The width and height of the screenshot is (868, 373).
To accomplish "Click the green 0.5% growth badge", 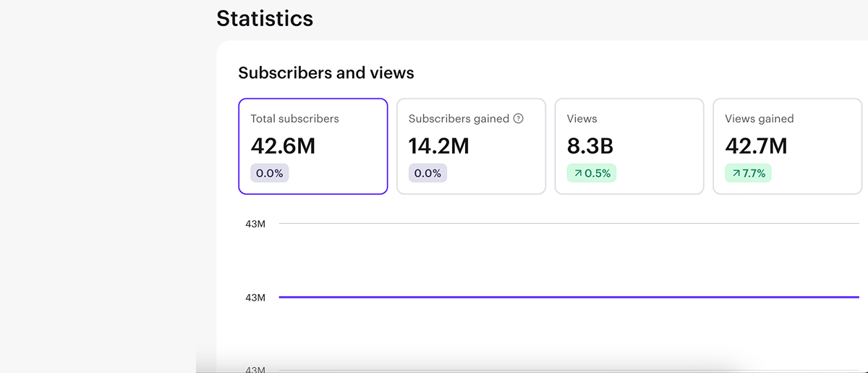I will (592, 174).
